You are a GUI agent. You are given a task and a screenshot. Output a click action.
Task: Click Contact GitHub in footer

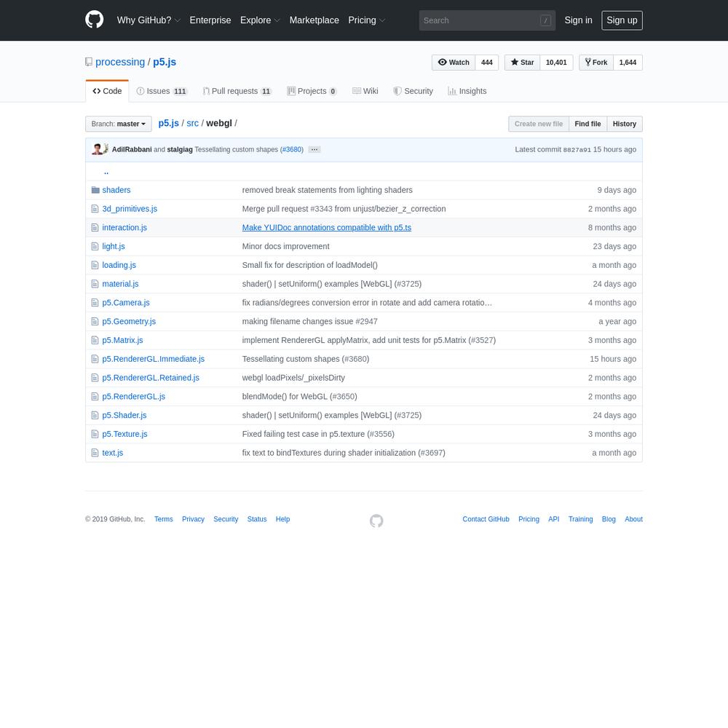(x=486, y=519)
